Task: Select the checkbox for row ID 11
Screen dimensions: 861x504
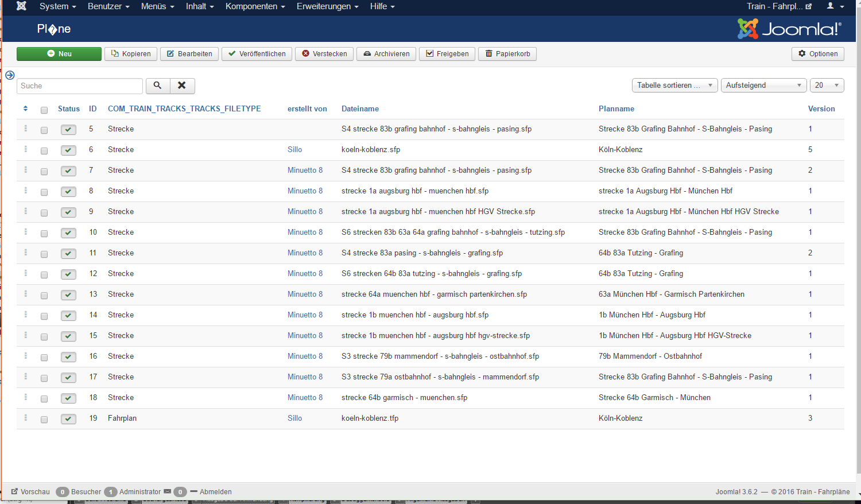Action: tap(44, 254)
